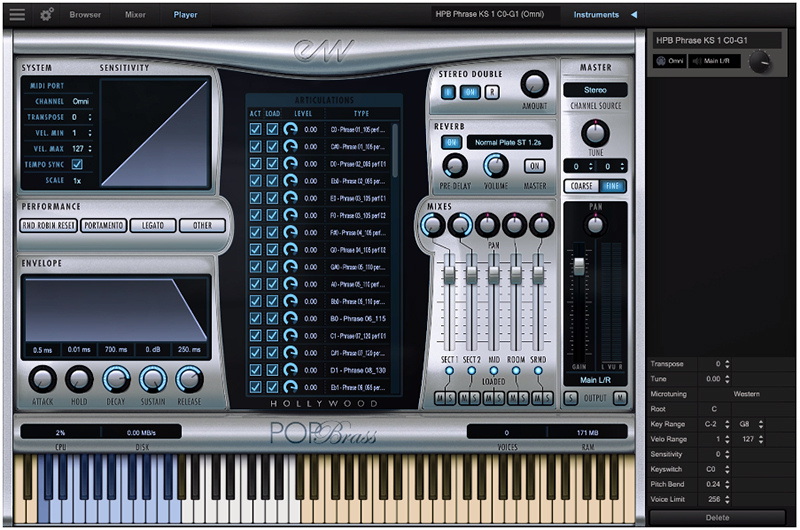Click the Room mix fader handle
The image size is (800, 530).
[x=516, y=275]
